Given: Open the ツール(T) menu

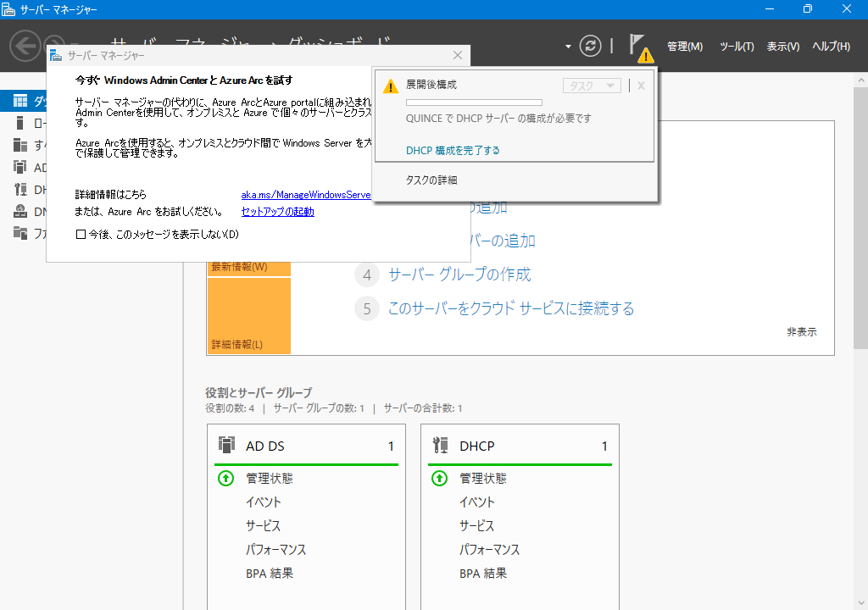Looking at the screenshot, I should coord(737,47).
